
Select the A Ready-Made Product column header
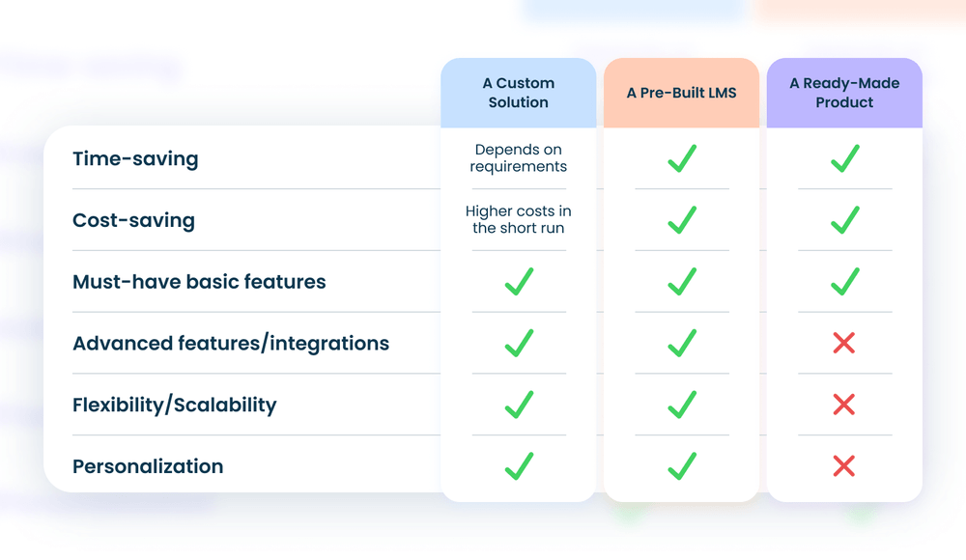[844, 93]
